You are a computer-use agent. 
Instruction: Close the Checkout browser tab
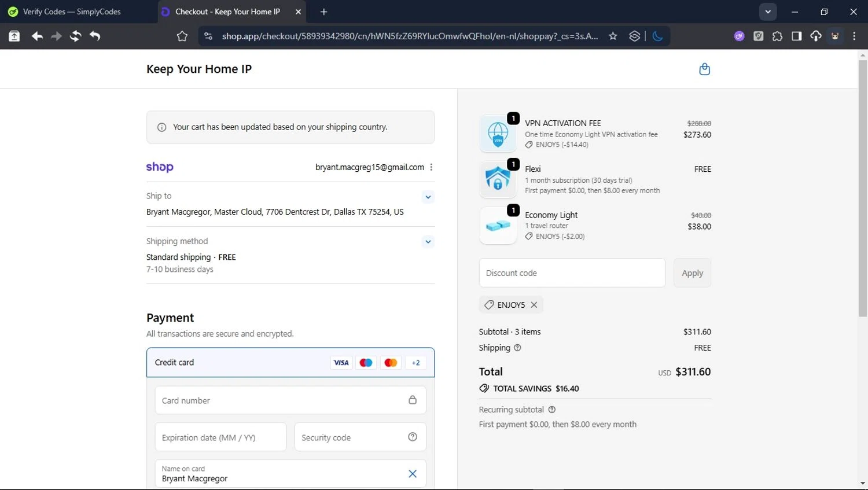pos(298,12)
